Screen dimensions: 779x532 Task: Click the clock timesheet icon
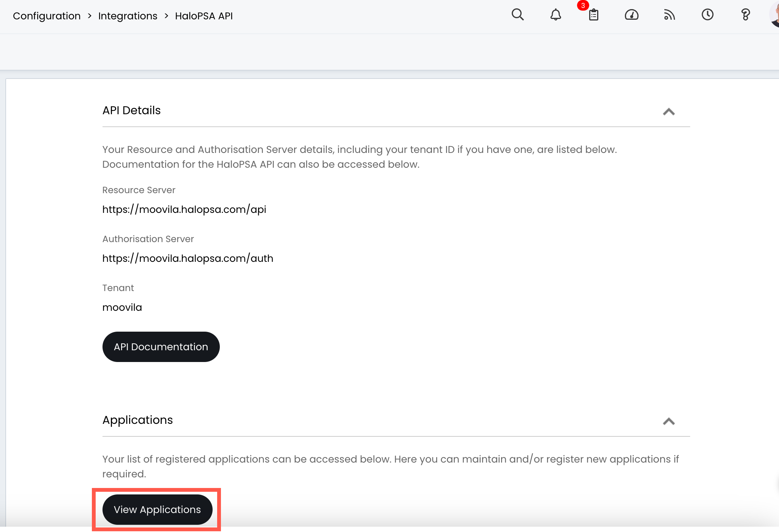[x=707, y=15]
